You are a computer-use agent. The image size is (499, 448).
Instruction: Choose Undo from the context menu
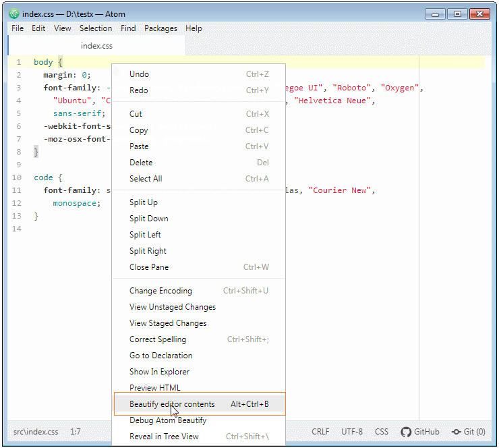139,74
